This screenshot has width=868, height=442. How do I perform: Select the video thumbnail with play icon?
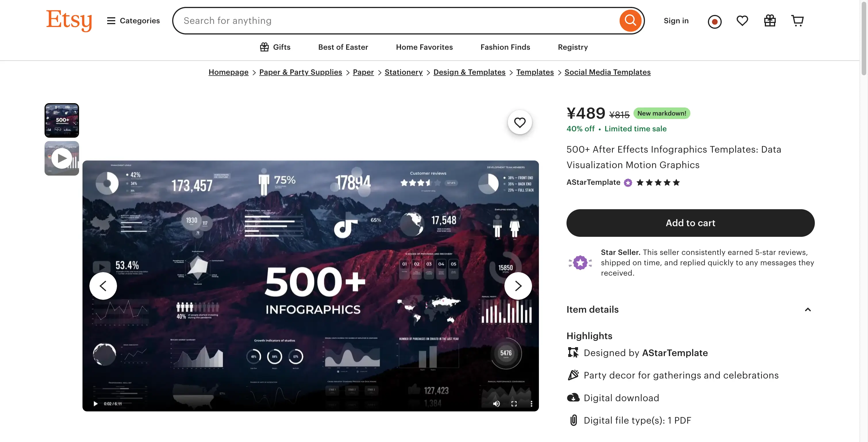(x=62, y=158)
